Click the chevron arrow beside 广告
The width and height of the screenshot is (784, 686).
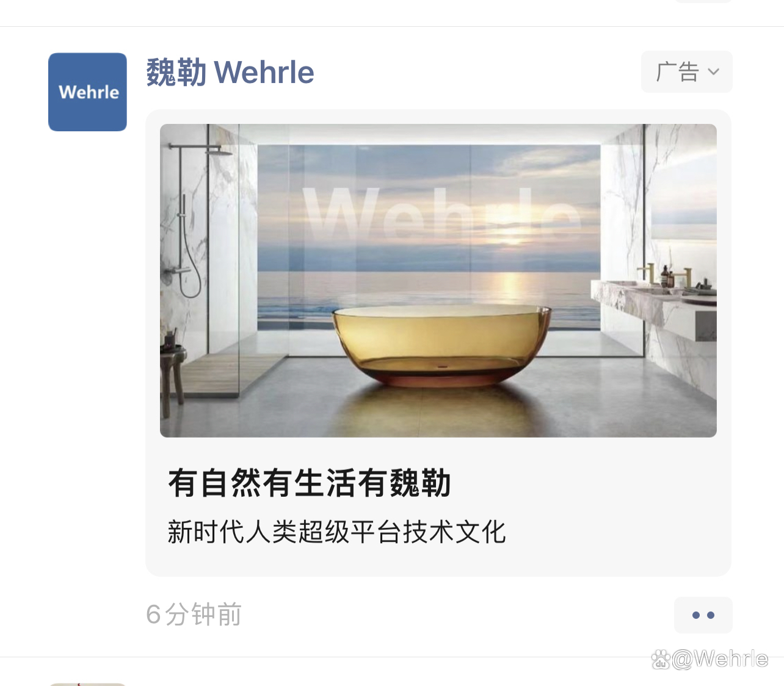click(x=713, y=72)
